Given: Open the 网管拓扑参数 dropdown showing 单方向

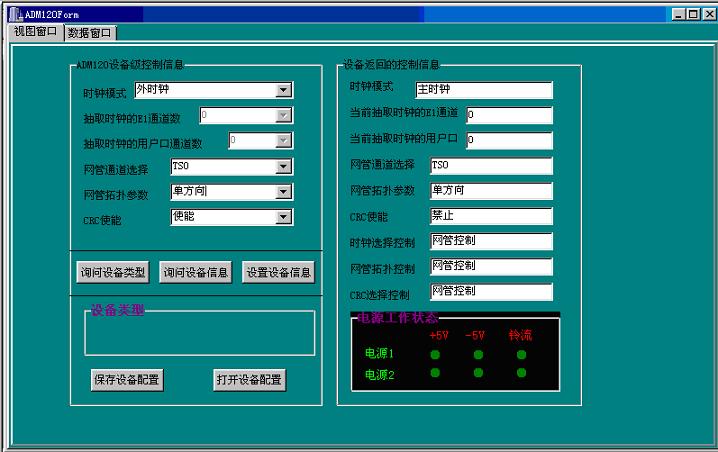Looking at the screenshot, I should click(284, 191).
